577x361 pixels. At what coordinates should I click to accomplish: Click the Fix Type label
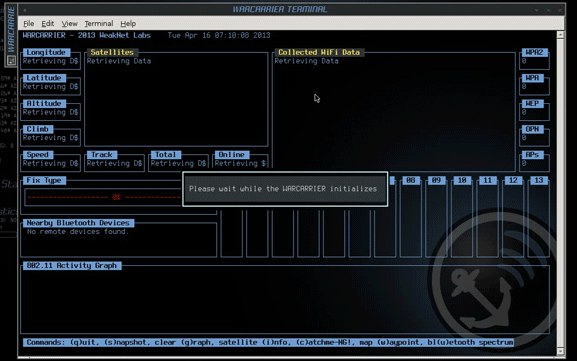click(44, 180)
